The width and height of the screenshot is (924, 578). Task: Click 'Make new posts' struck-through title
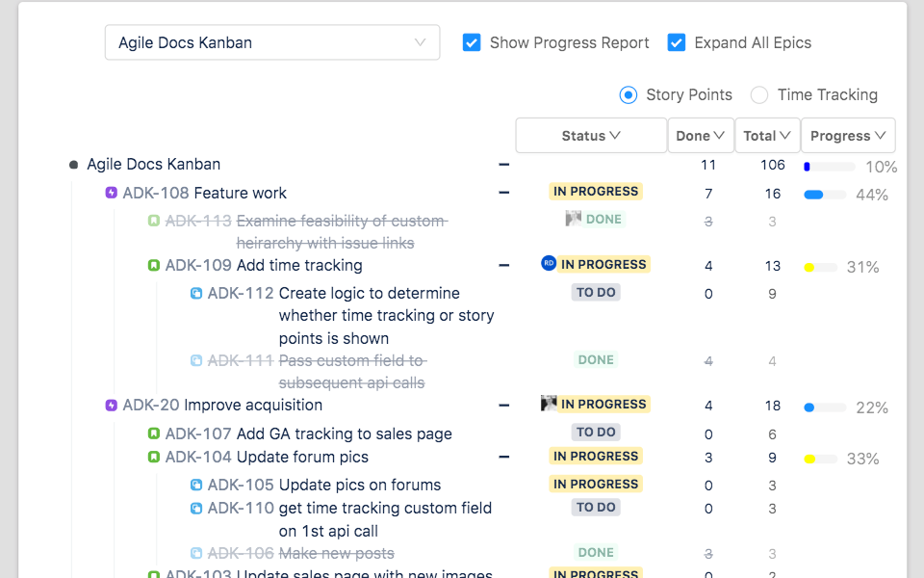tap(337, 553)
